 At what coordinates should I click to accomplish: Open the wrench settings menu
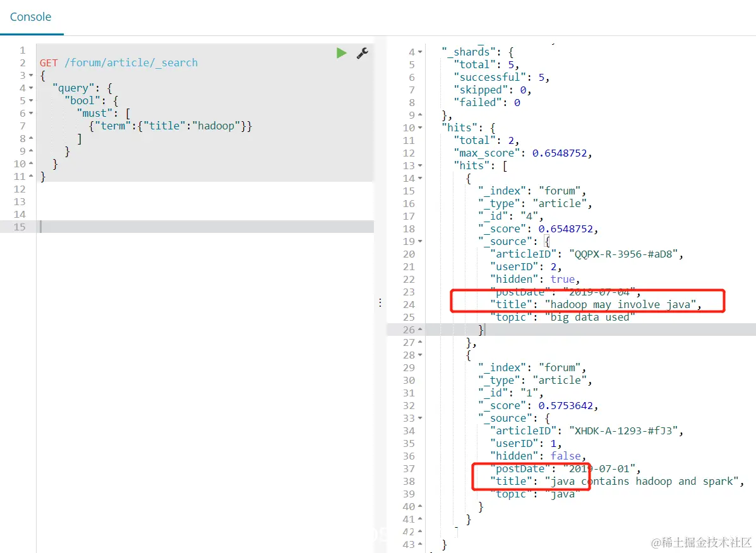click(x=362, y=53)
